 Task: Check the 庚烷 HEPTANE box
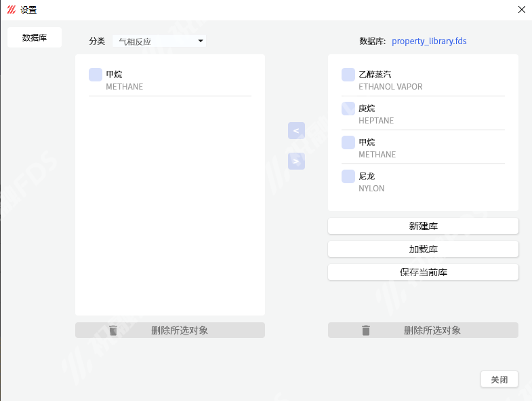point(348,109)
